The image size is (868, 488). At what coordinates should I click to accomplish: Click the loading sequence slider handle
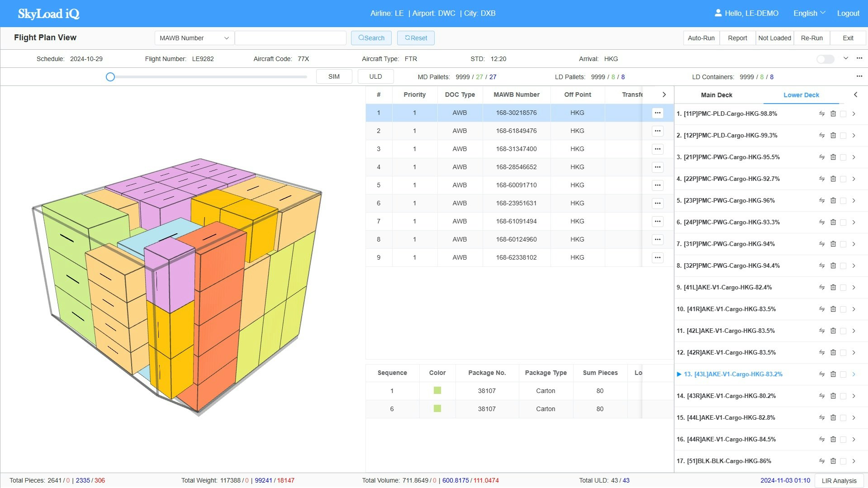click(110, 77)
